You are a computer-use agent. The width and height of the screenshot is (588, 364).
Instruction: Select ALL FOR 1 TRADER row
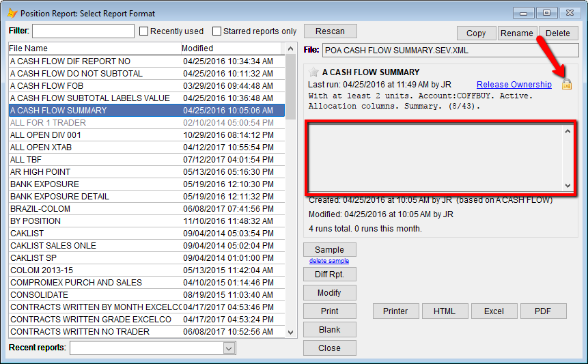tap(147, 123)
